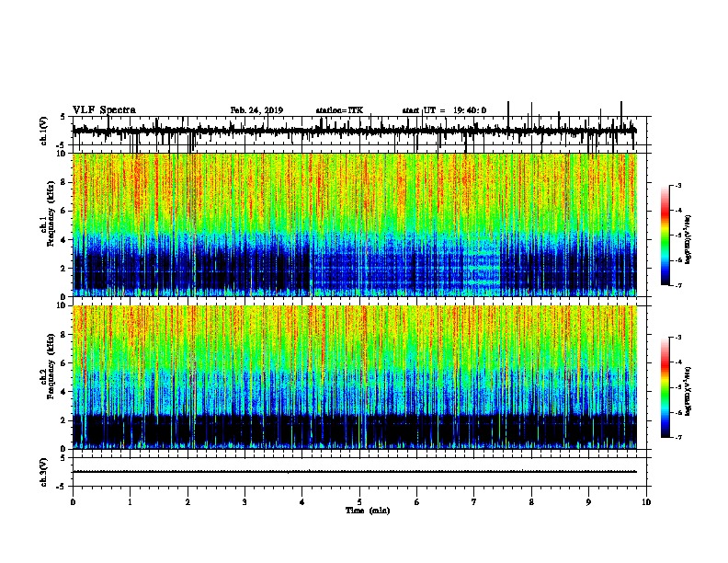
Task: Click the "1" tick on the time axis
Action: [130, 502]
